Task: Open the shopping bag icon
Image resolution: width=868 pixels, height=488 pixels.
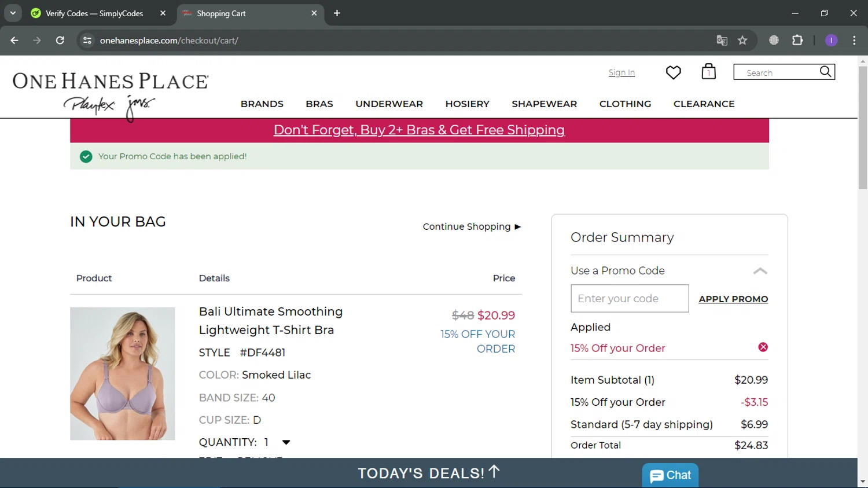Action: click(x=708, y=71)
